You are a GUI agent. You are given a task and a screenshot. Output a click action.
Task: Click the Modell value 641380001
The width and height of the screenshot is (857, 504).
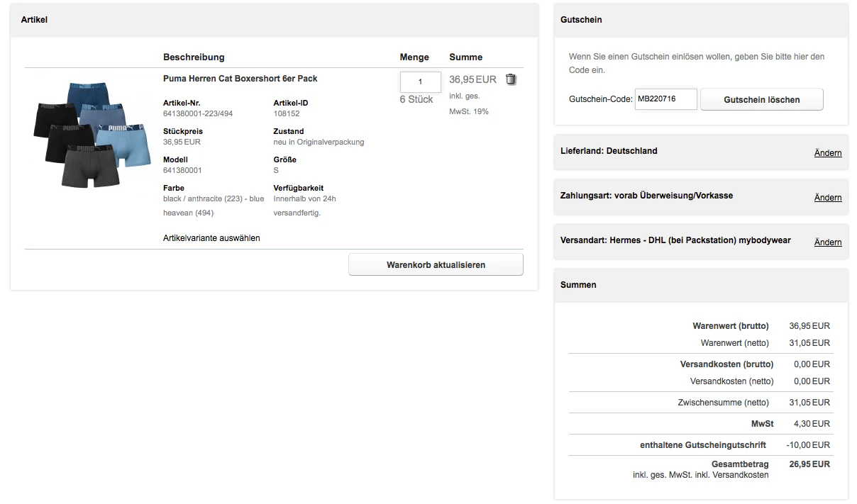182,170
